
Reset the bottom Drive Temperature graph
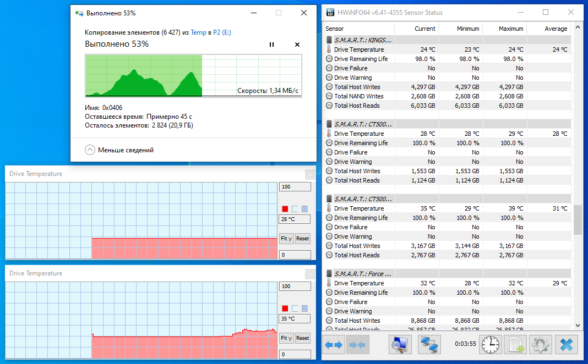(x=302, y=338)
